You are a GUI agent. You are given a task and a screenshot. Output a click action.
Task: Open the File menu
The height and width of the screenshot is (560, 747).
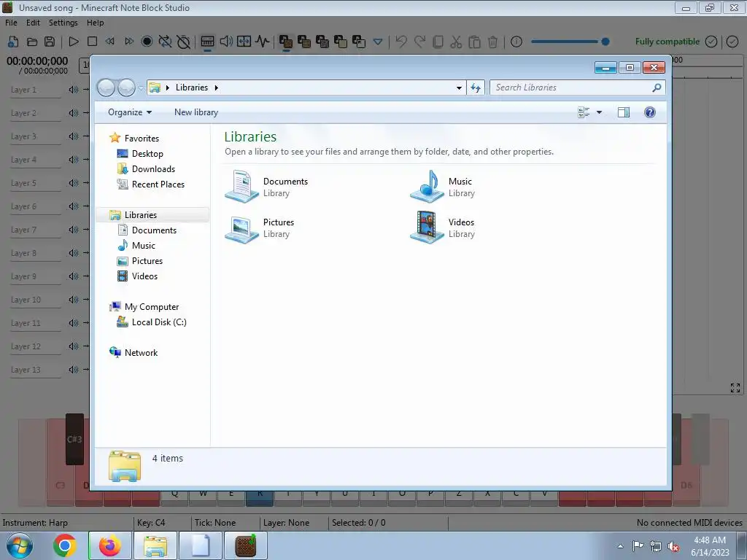point(11,23)
